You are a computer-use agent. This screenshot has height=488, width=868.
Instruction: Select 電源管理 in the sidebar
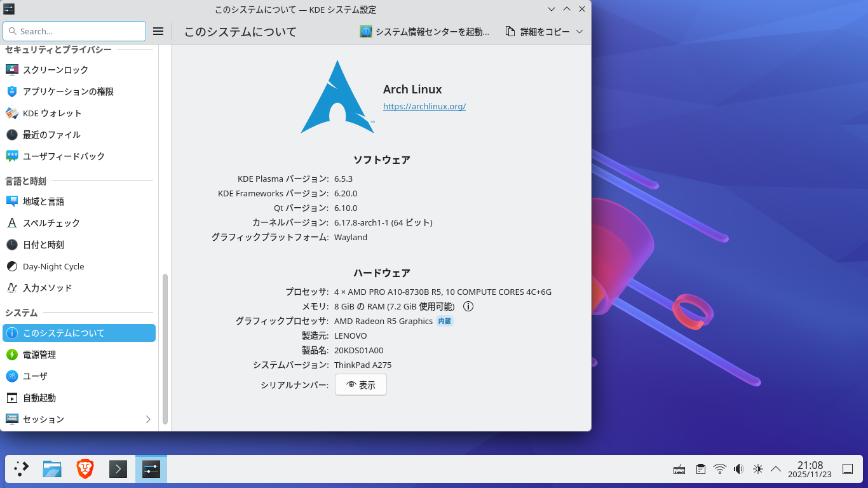point(39,355)
